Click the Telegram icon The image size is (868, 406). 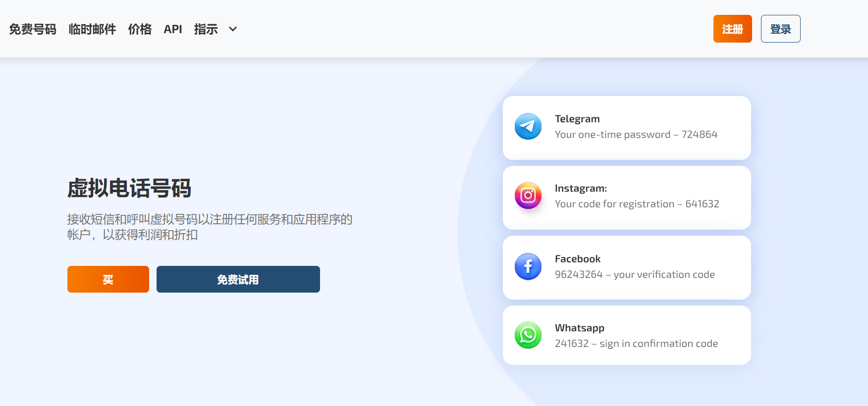(528, 126)
